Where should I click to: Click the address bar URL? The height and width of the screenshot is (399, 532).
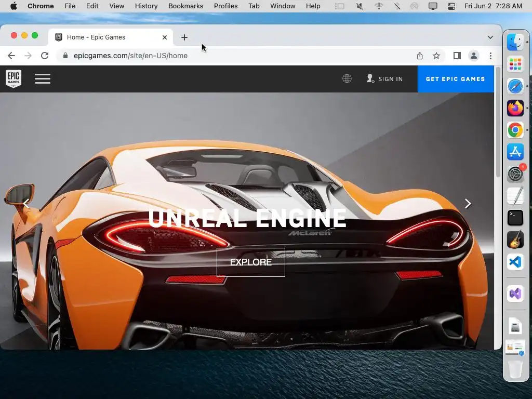(130, 56)
